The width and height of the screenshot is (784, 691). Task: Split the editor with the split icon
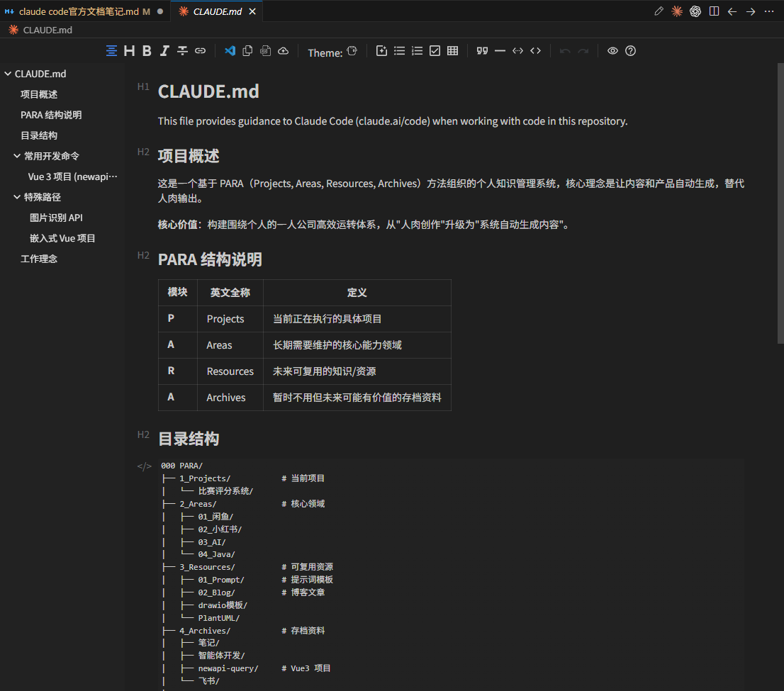[x=714, y=11]
